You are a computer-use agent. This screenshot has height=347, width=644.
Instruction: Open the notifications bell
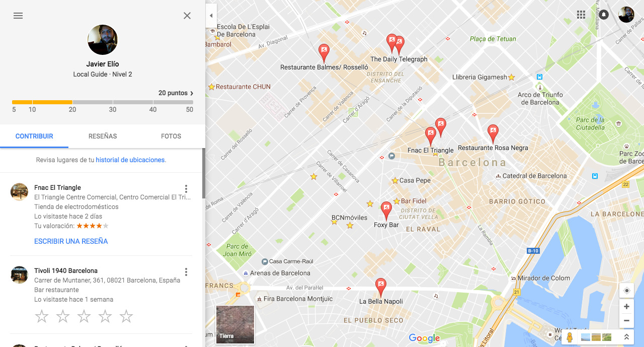pyautogui.click(x=604, y=15)
